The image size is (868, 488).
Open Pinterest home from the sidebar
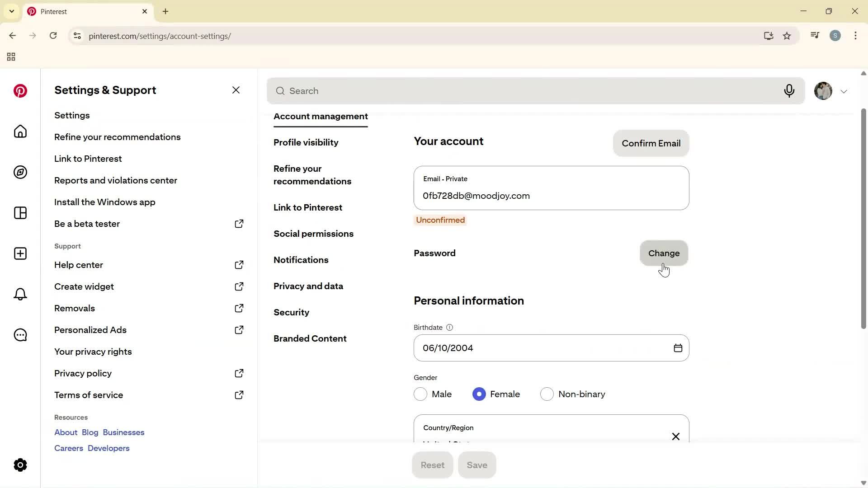tap(20, 131)
